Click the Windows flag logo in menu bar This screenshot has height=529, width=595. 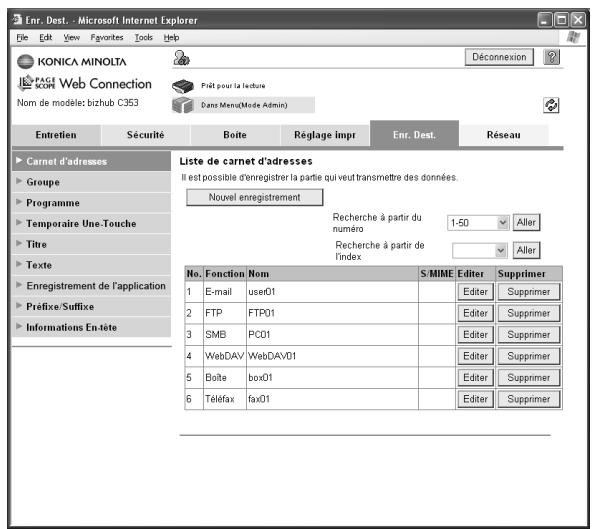(x=573, y=38)
